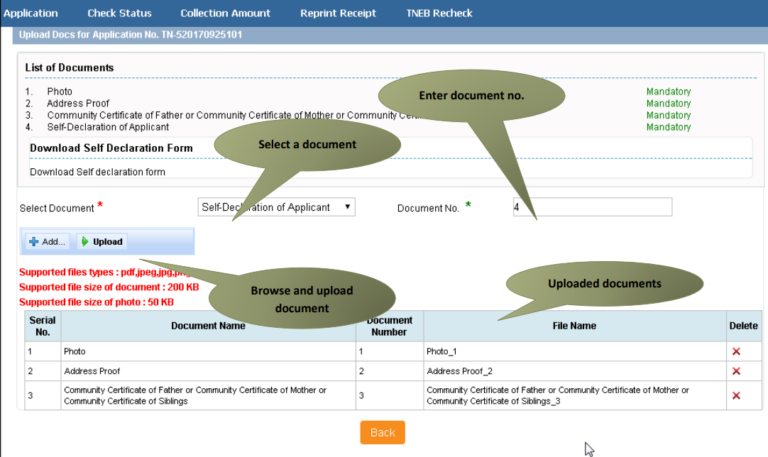Delete the Address Proof document row

(736, 371)
